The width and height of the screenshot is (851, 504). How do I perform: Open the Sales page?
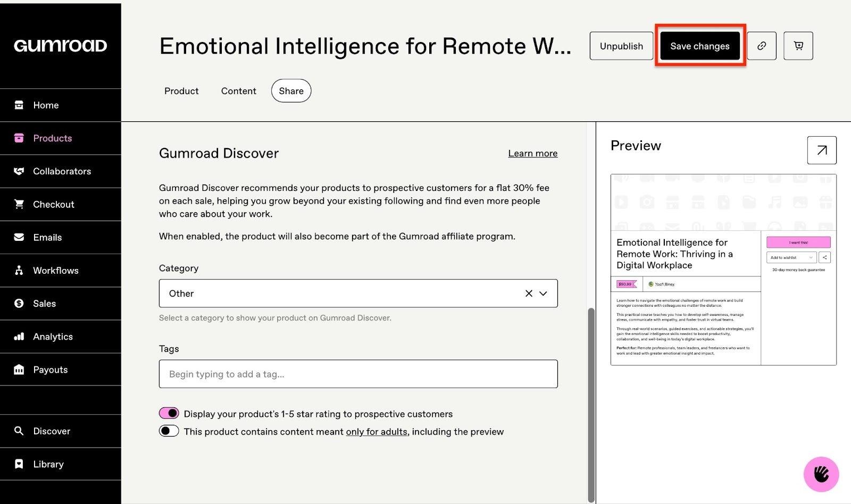click(x=61, y=304)
